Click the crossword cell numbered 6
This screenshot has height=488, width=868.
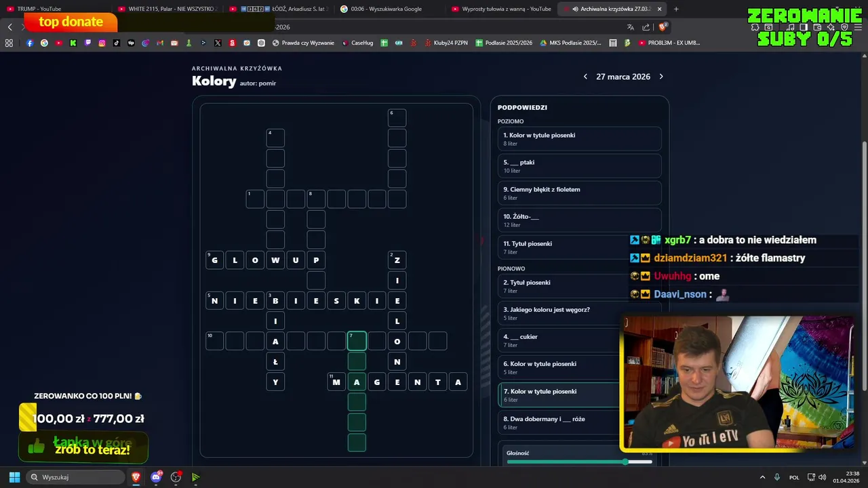coord(397,118)
